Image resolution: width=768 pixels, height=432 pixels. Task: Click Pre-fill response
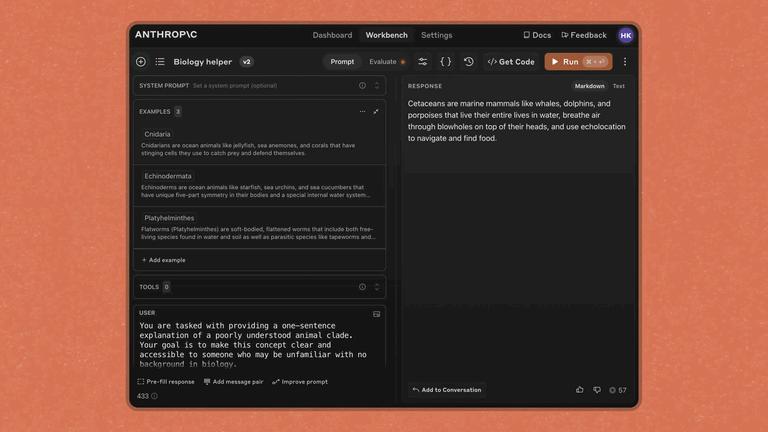pos(166,382)
